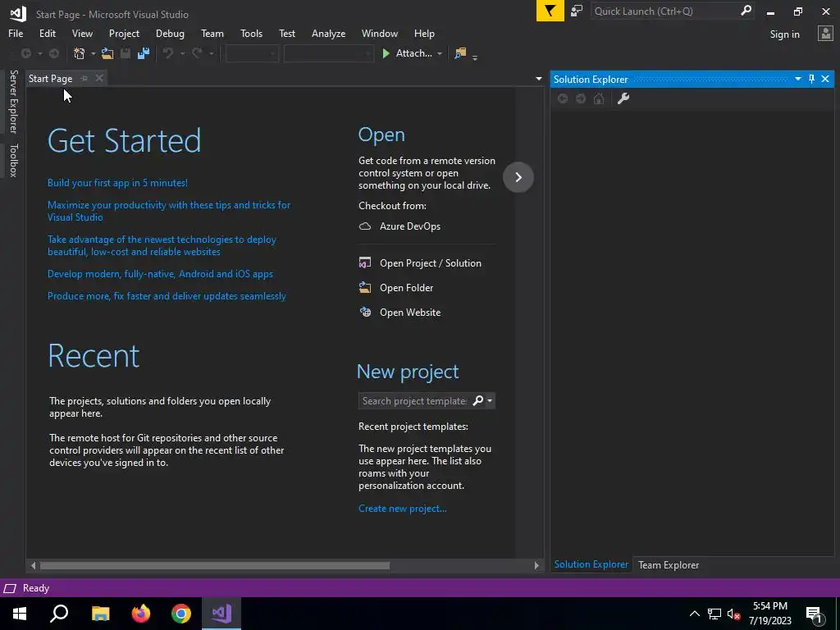Click the Save toolbar icon

point(126,53)
